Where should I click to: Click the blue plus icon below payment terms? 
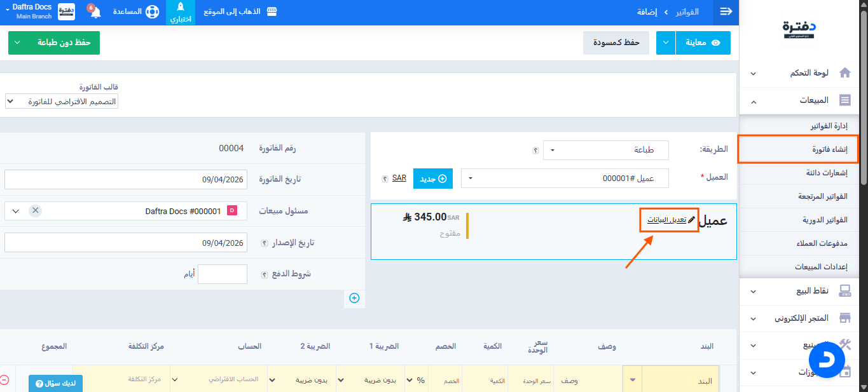(x=354, y=298)
